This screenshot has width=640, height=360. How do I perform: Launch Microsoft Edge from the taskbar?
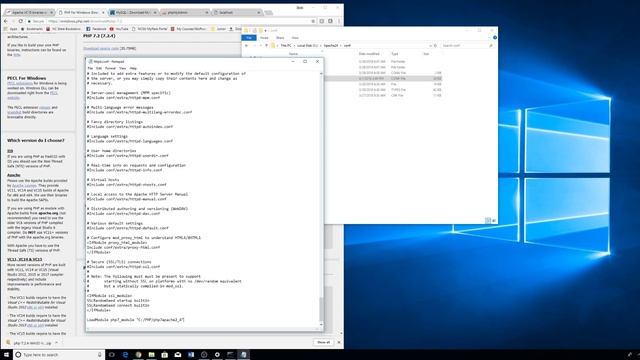tap(125, 355)
